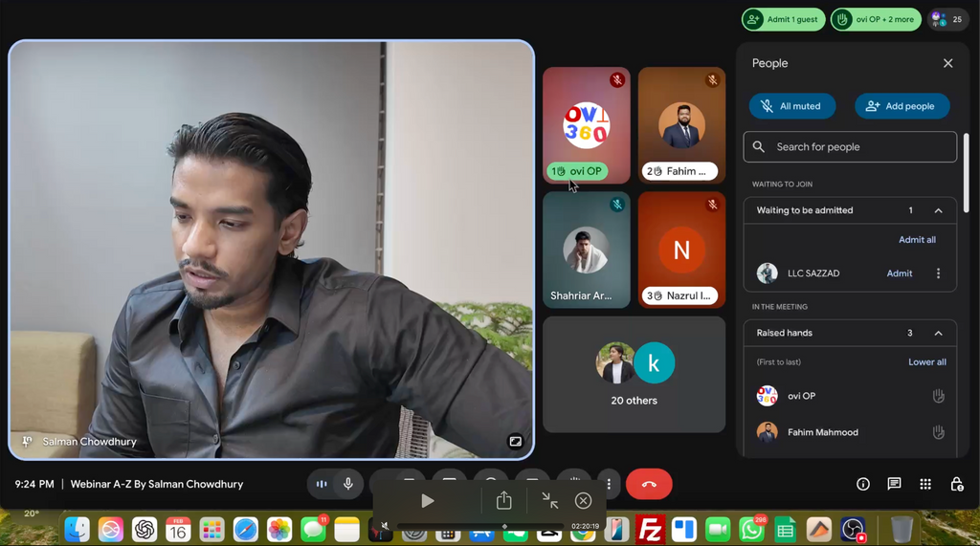The height and width of the screenshot is (546, 980).
Task: Collapse the Raised hands section
Action: point(938,333)
